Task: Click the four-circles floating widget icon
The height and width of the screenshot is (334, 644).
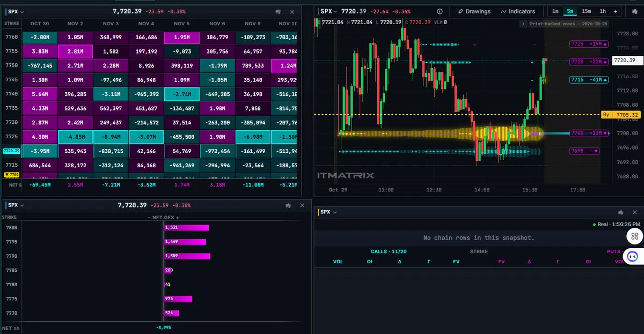Action: pyautogui.click(x=634, y=235)
